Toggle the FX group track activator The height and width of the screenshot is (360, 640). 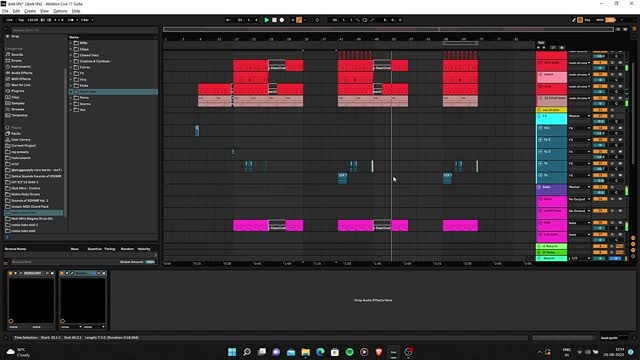coord(600,116)
